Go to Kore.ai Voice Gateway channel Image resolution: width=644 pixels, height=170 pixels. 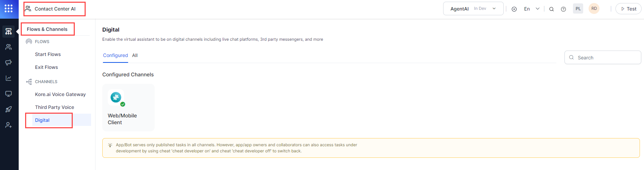(x=60, y=94)
